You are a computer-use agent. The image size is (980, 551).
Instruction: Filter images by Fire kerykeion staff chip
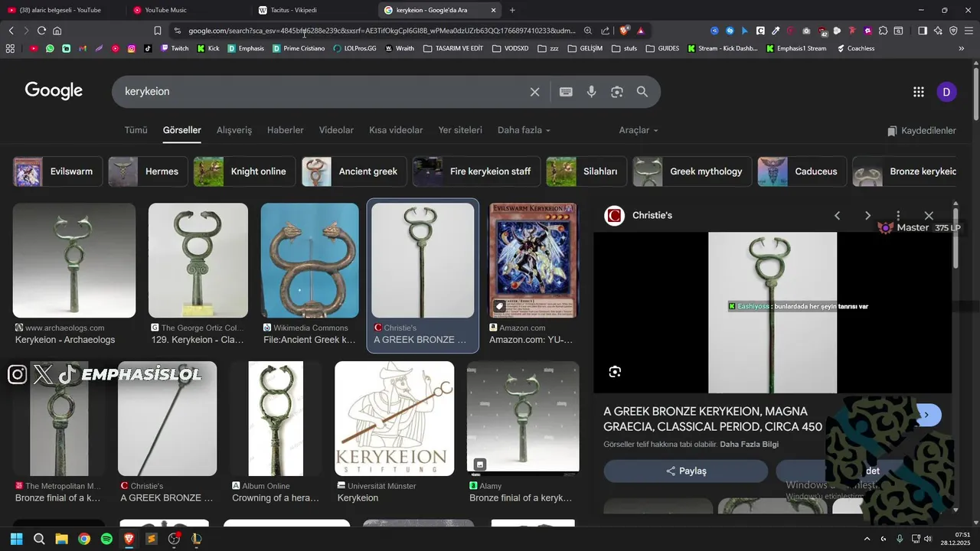click(x=476, y=171)
